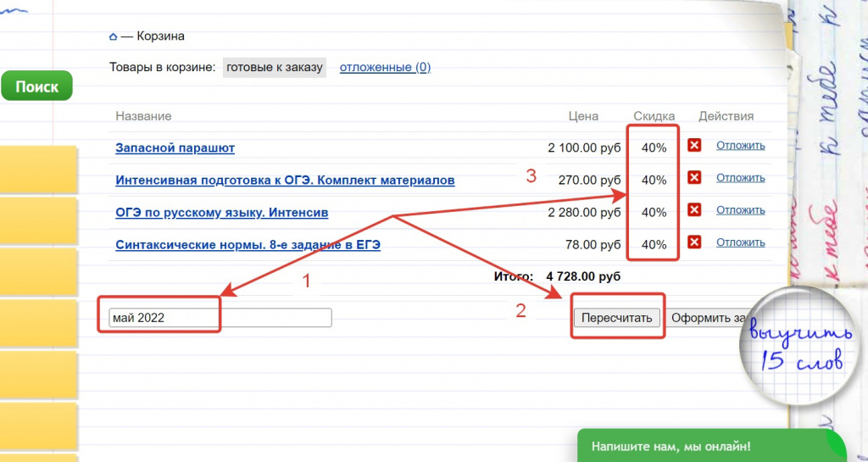Image resolution: width=868 pixels, height=462 pixels.
Task: Open Интенсивная подготовка к ОГЭ link
Action: click(285, 181)
